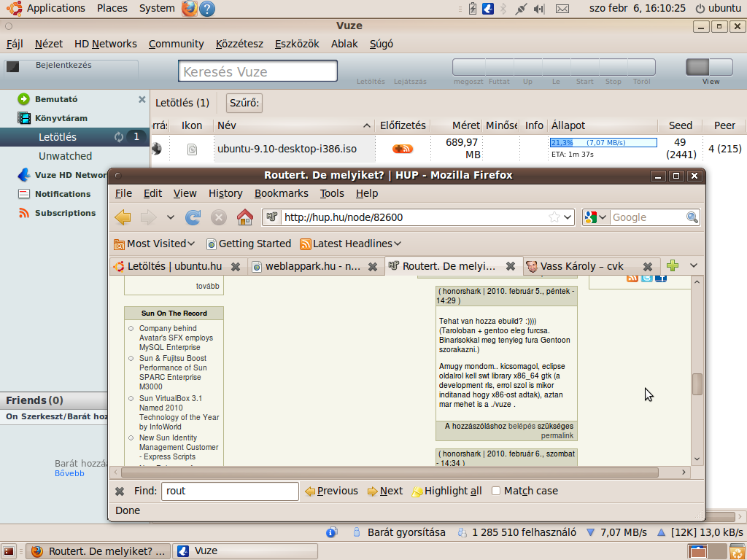Click the network connection icon in panel

(x=521, y=9)
